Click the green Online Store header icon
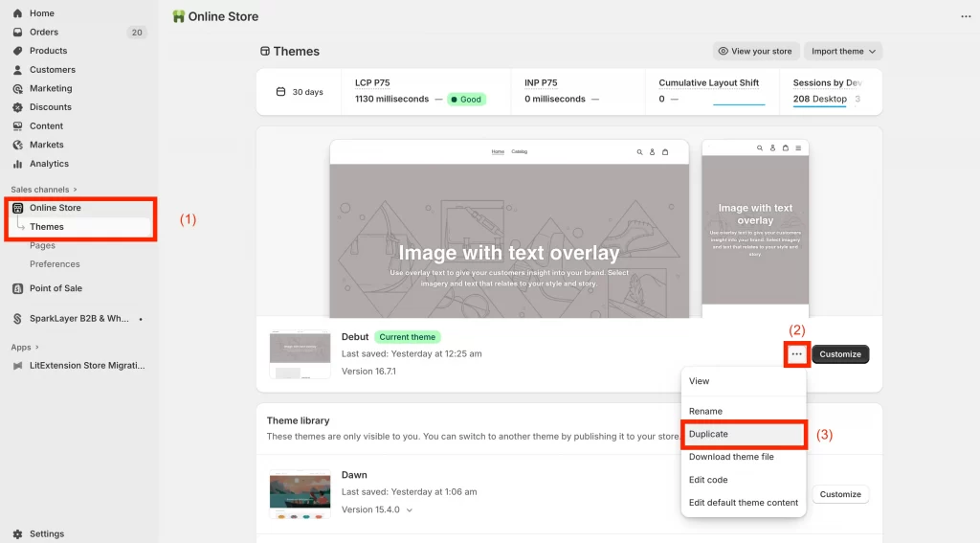 (x=179, y=16)
